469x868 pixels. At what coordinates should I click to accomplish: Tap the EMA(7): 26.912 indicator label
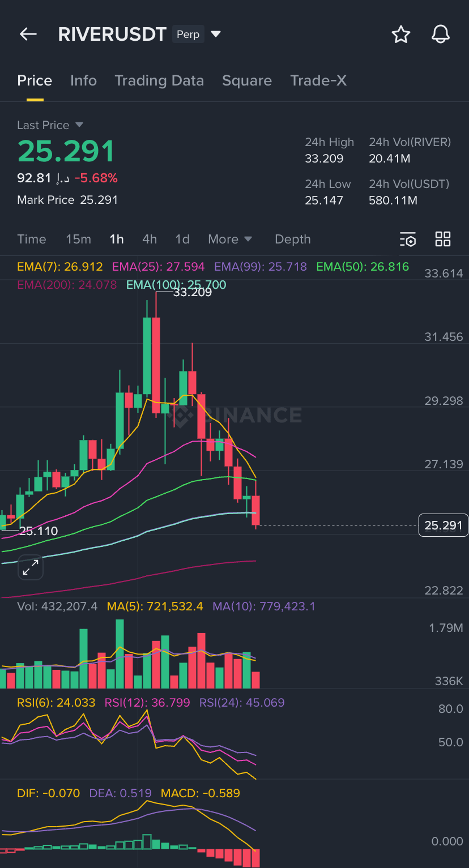[60, 267]
